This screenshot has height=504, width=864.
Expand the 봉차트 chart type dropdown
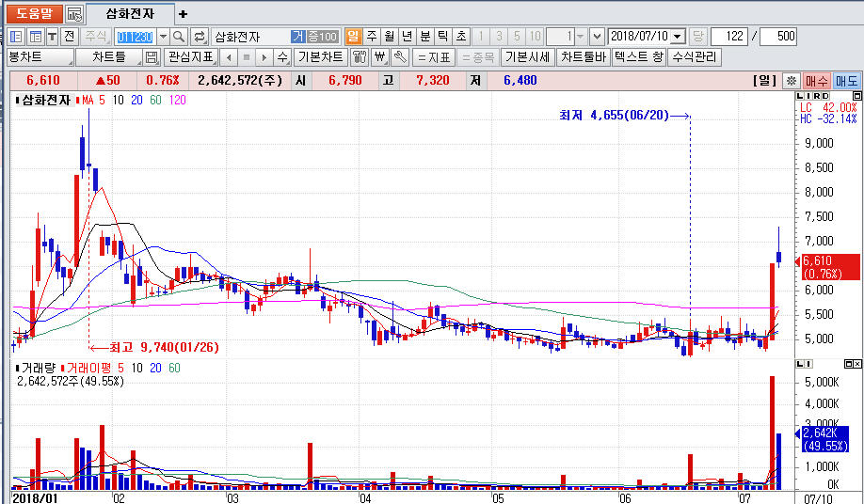(38, 57)
